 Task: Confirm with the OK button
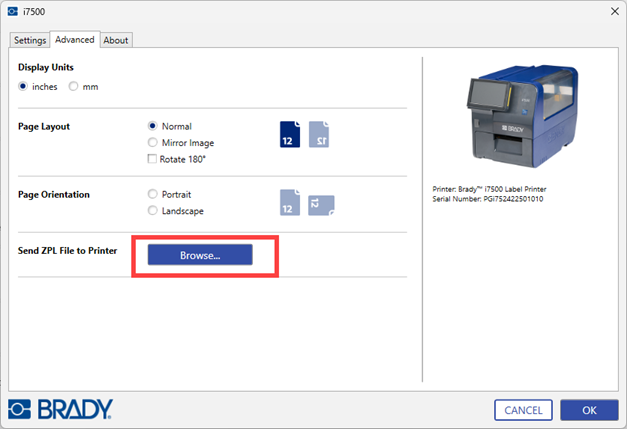tap(589, 410)
